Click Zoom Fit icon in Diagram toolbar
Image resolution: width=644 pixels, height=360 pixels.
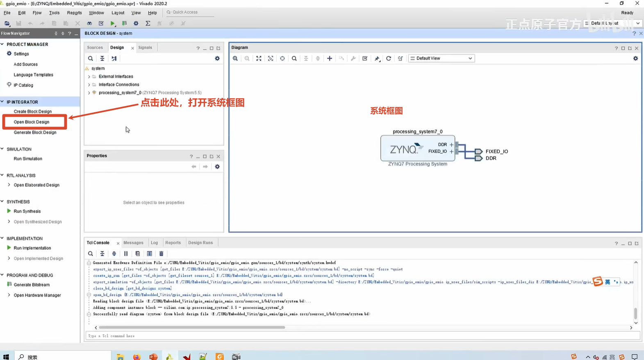tap(259, 59)
